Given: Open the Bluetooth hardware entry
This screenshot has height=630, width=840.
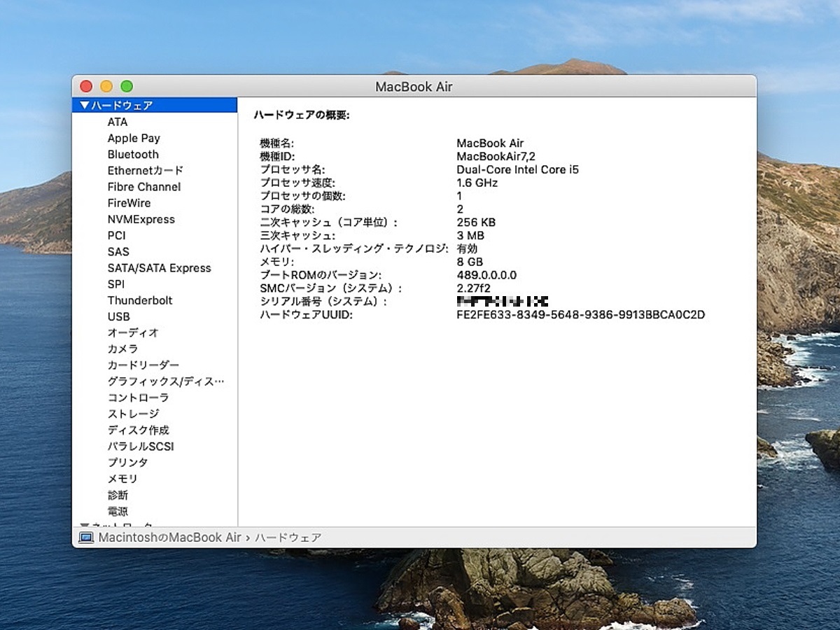Looking at the screenshot, I should point(133,154).
